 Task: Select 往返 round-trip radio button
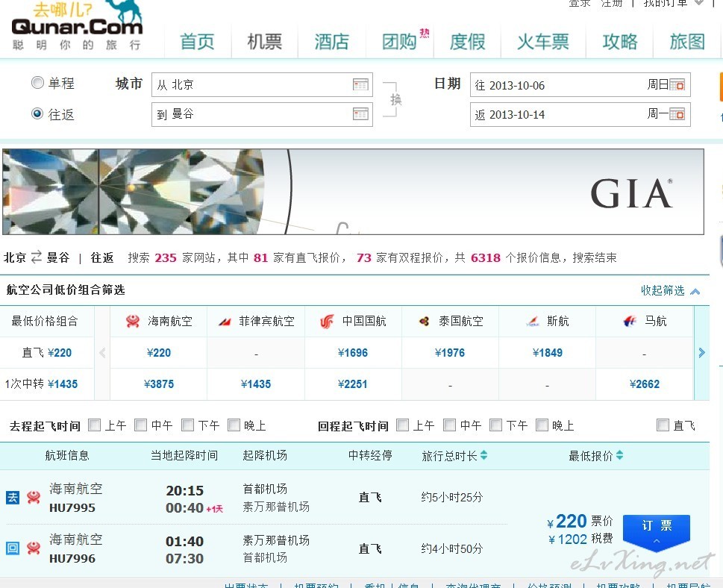(37, 113)
